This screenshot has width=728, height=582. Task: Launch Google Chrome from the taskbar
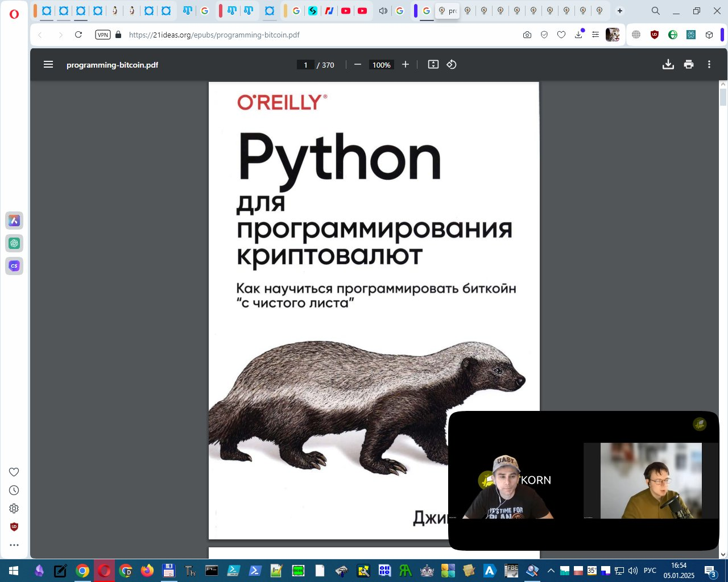pos(82,571)
